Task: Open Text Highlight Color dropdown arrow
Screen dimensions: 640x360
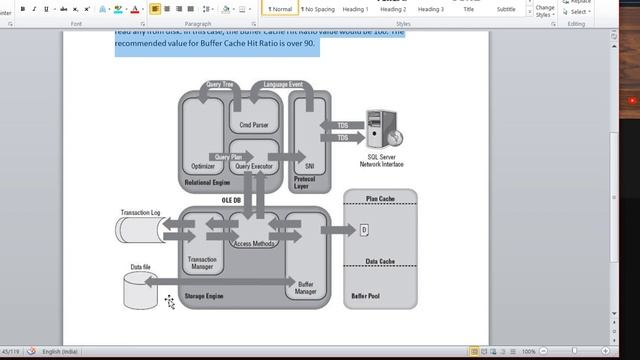Action: pos(126,9)
